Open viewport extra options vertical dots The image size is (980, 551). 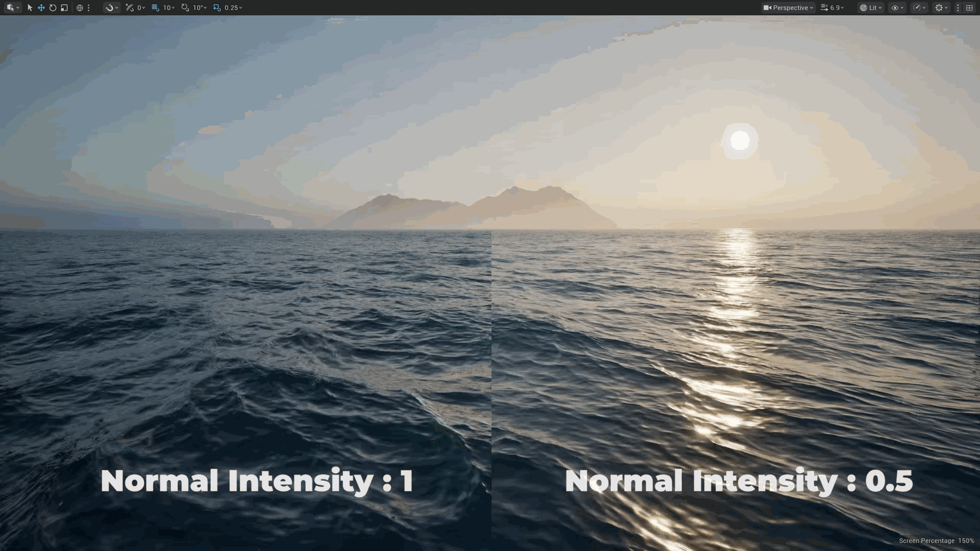pyautogui.click(x=958, y=8)
